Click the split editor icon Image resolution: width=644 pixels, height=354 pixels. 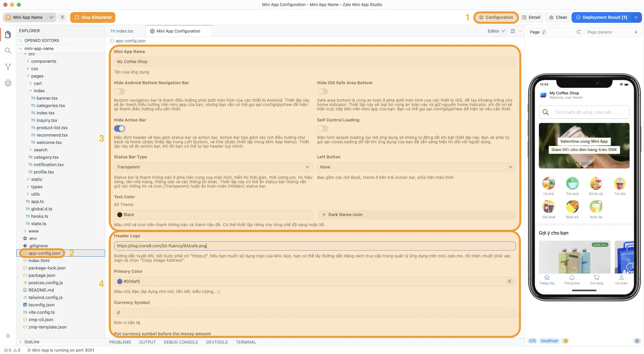click(513, 31)
